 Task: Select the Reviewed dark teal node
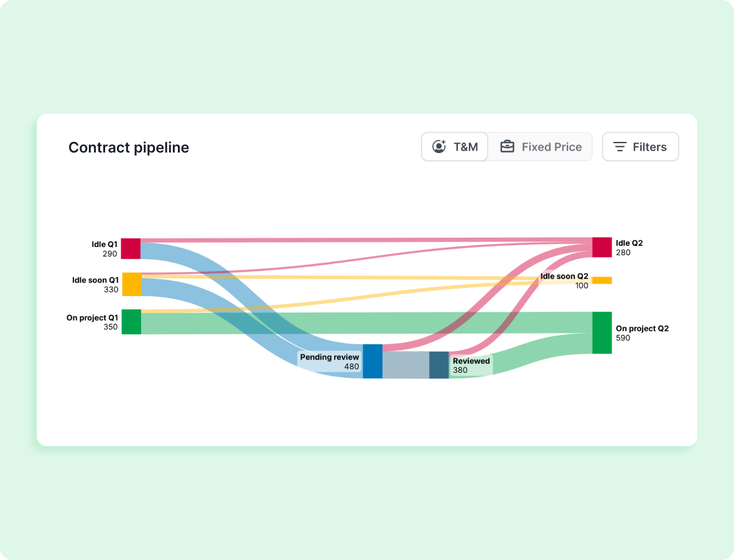pos(439,365)
